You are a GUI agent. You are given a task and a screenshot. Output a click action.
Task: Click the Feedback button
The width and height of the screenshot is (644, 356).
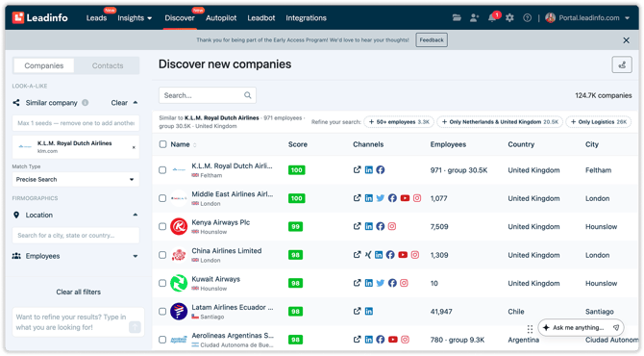tap(432, 39)
